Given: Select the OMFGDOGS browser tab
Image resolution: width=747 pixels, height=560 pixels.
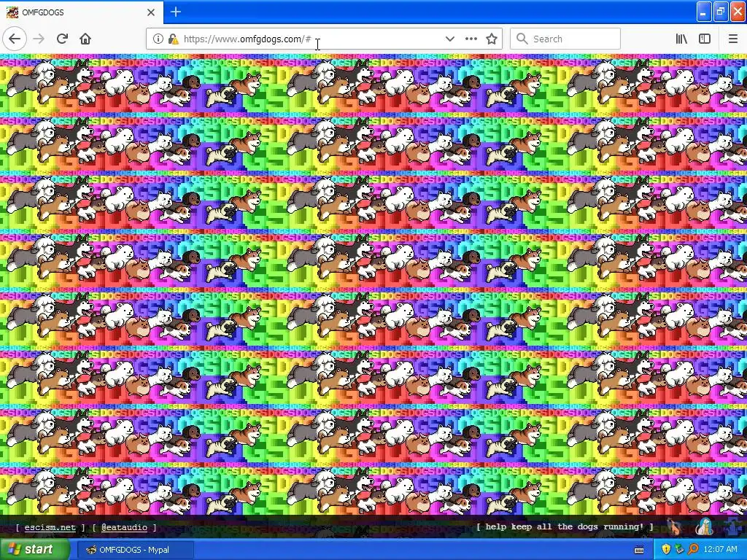Looking at the screenshot, I should point(82,12).
